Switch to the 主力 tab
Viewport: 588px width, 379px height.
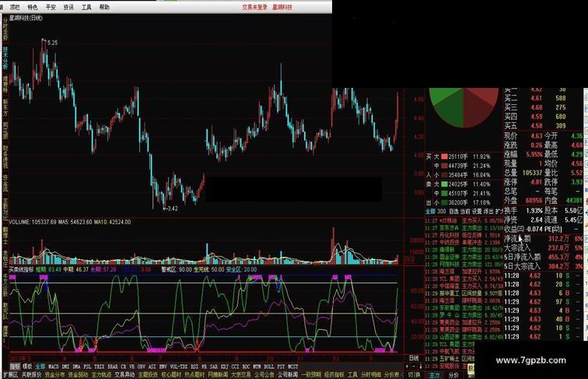click(435, 375)
